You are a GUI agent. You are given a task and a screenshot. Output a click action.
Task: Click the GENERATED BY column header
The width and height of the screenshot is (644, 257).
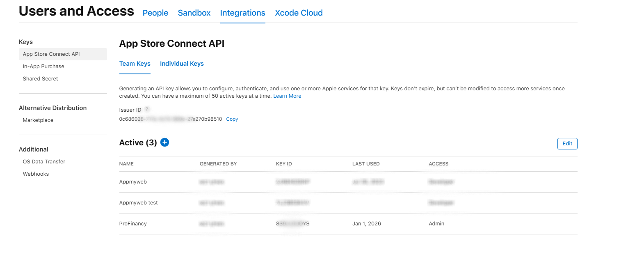(x=218, y=164)
